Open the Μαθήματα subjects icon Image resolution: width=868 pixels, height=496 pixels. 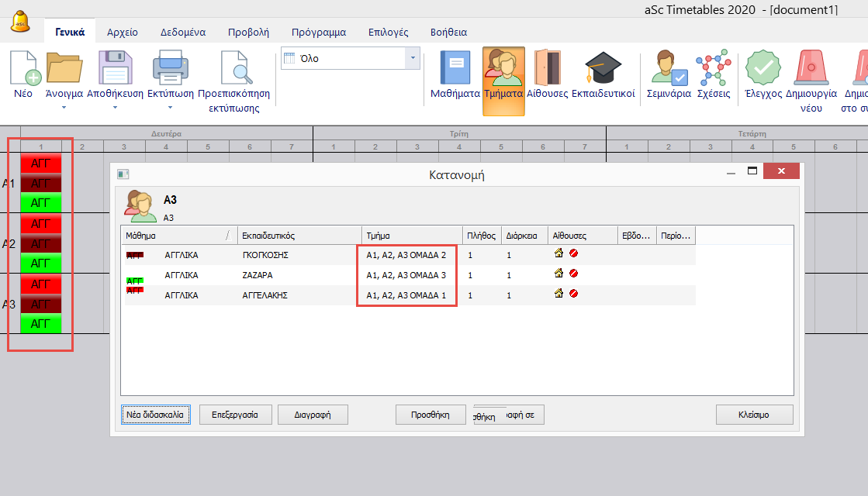[x=455, y=70]
